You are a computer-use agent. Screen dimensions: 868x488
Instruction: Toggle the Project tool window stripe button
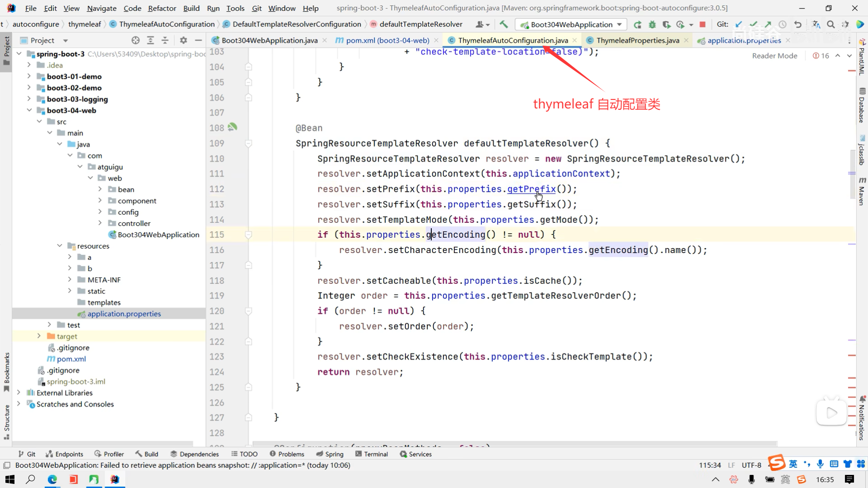coord(6,50)
